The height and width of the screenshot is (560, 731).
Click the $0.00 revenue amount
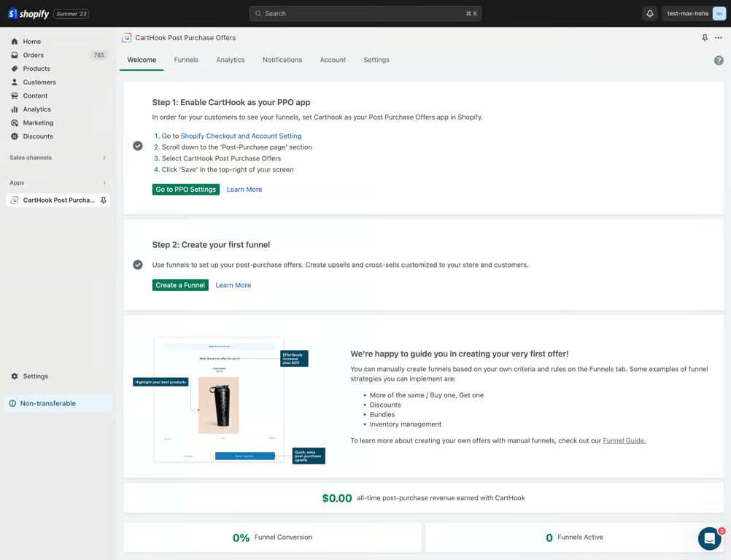337,498
